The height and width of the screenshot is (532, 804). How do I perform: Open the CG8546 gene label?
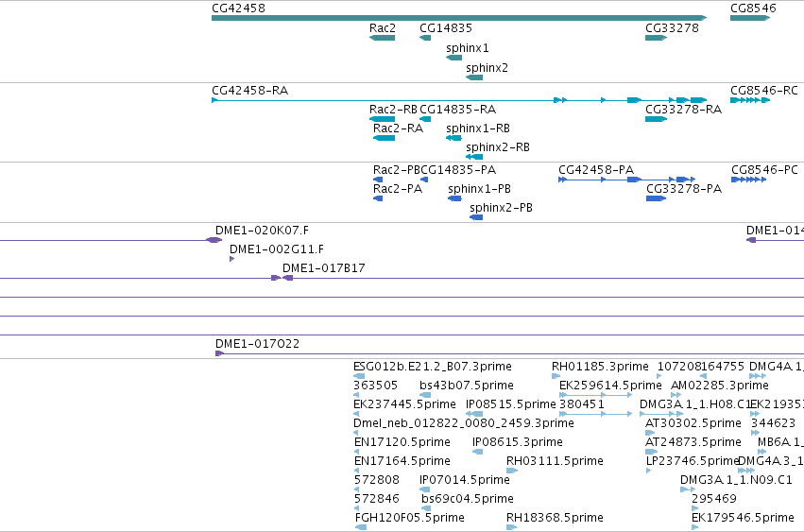pos(753,9)
